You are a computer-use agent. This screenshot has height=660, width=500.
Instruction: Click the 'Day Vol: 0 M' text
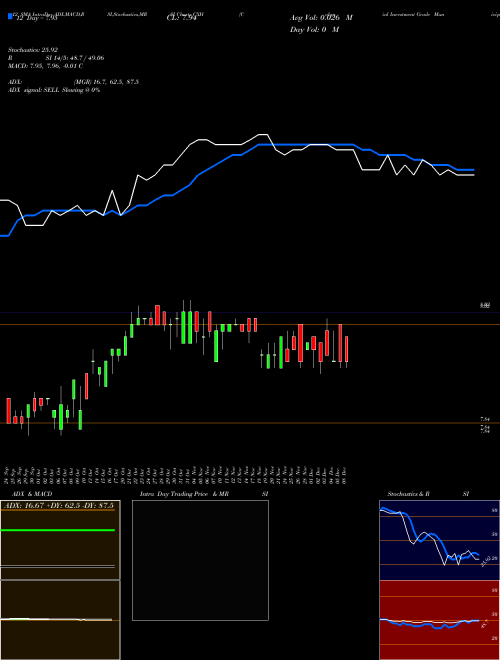pos(314,29)
